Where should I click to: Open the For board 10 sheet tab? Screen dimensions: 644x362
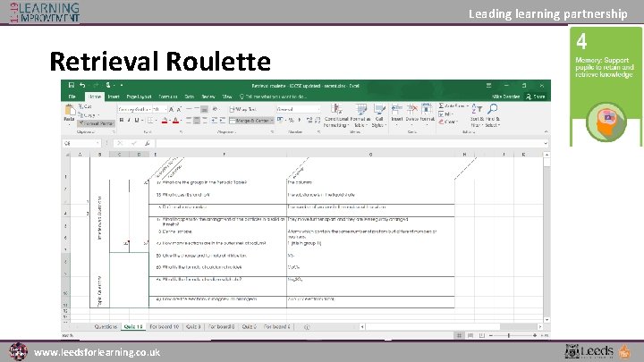165,327
